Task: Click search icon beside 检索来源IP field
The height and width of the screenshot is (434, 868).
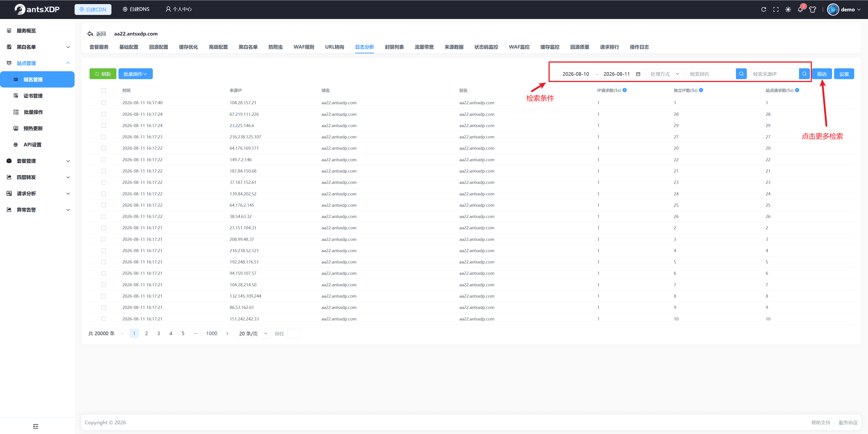Action: coord(804,74)
